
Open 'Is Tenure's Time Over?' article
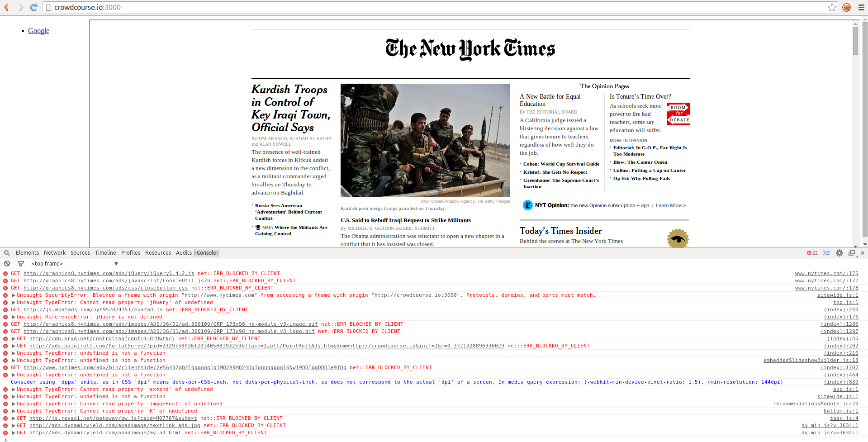pyautogui.click(x=640, y=96)
